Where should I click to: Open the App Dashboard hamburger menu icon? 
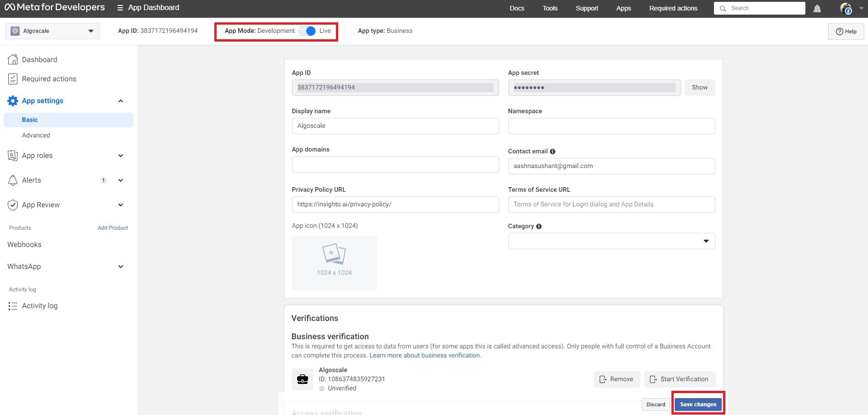click(120, 8)
